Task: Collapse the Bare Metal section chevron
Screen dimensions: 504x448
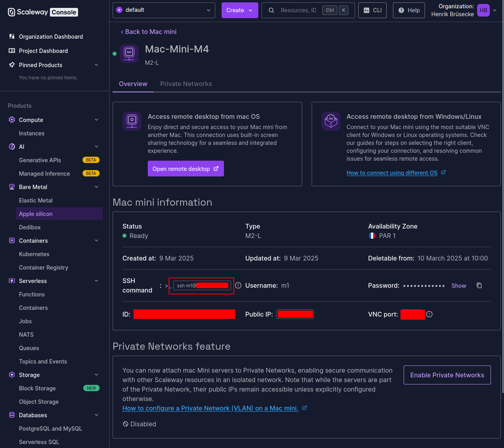Action: point(96,187)
